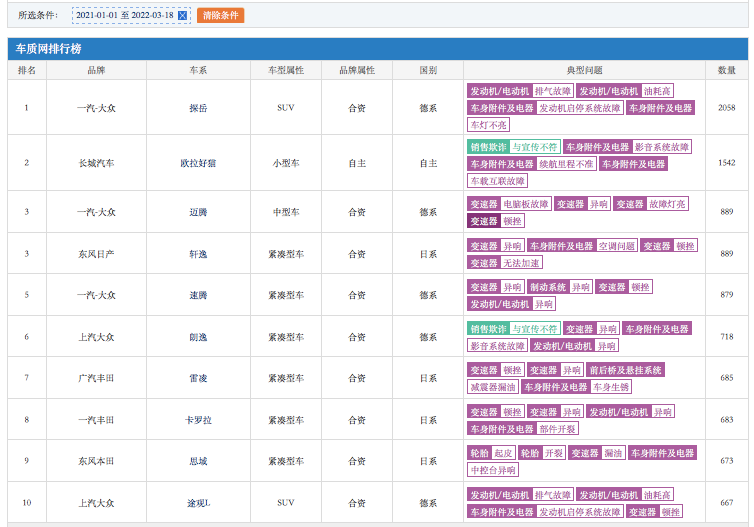Select the 长城汽车 brand cell
Image resolution: width=754 pixels, height=527 pixels.
tap(96, 163)
